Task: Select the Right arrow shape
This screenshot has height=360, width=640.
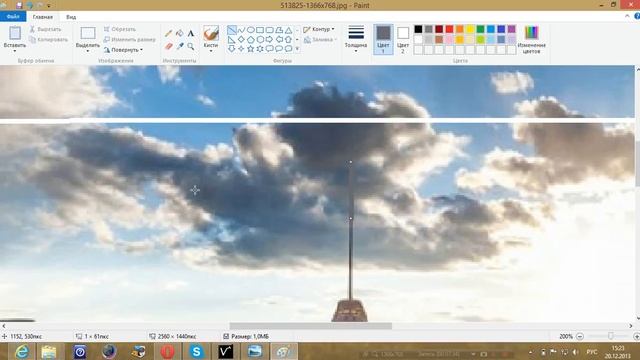Action: (269, 40)
